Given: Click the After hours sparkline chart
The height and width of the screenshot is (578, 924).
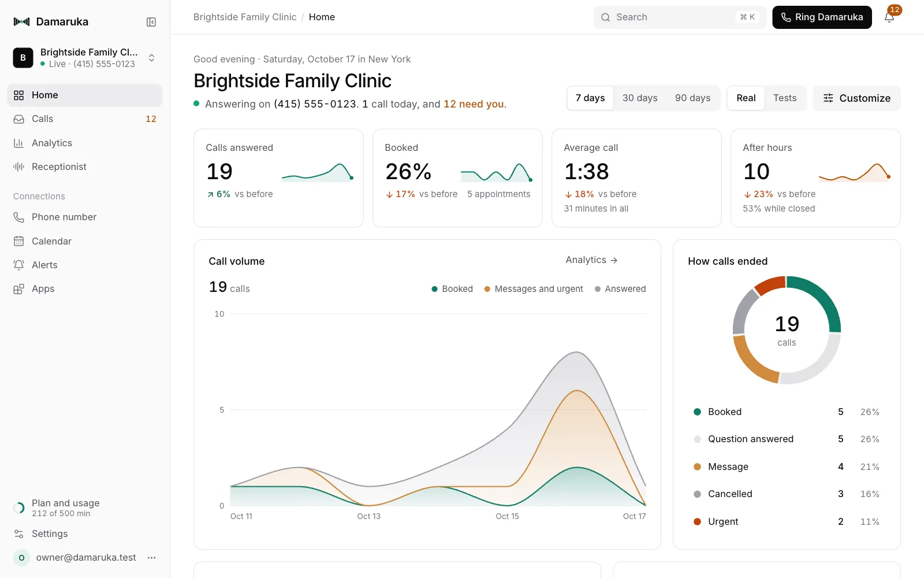Looking at the screenshot, I should [855, 172].
